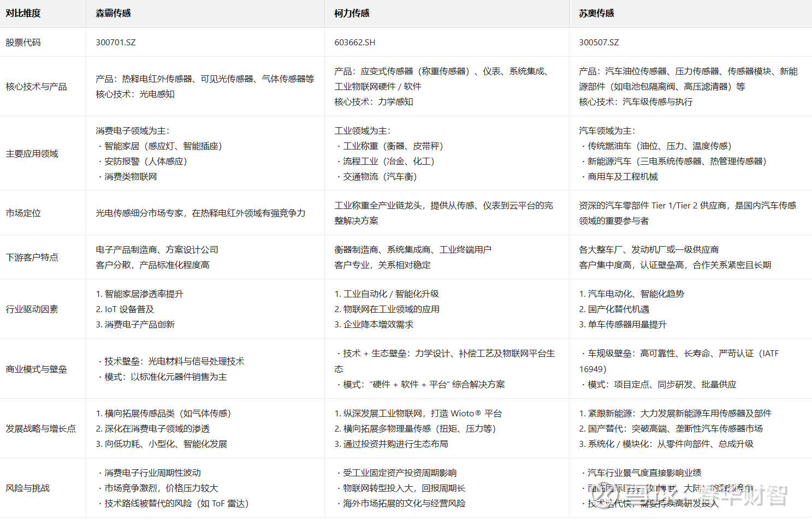The width and height of the screenshot is (812, 520).
Task: Select stock code "300507.SZ"
Action: point(599,43)
